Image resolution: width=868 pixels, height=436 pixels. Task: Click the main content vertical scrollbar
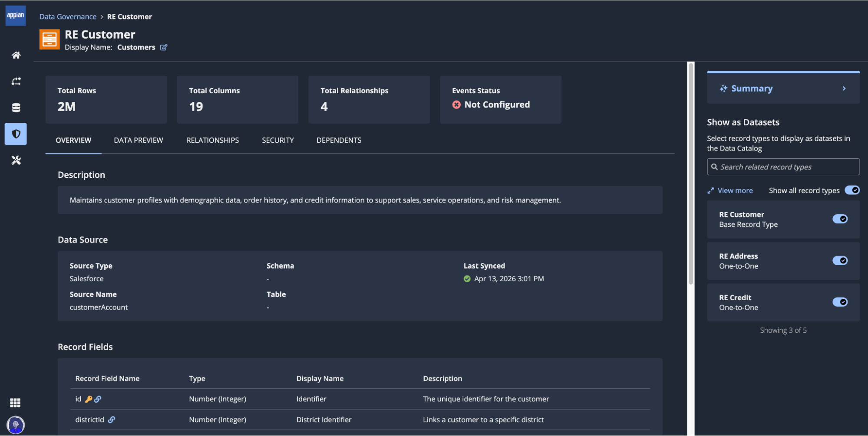coord(691,174)
